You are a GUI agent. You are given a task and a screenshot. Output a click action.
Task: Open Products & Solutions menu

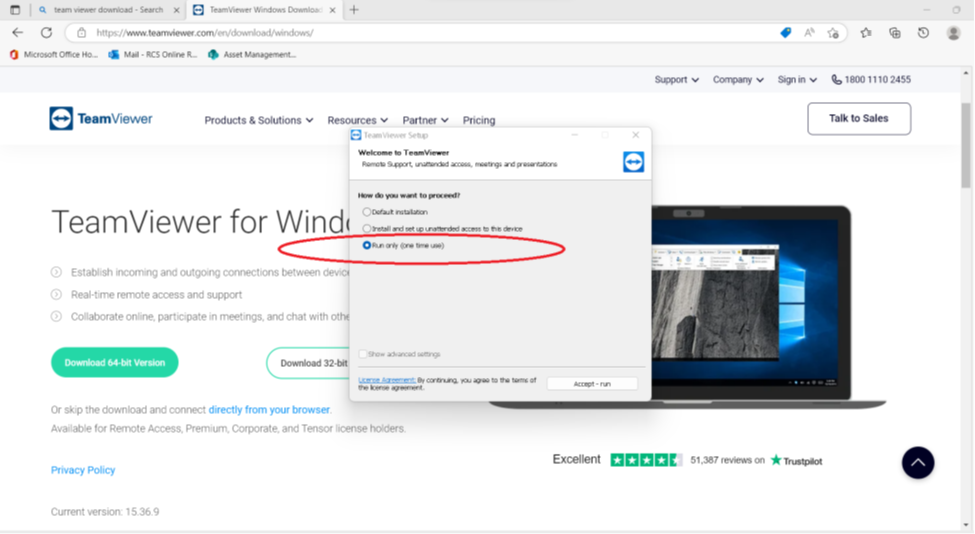click(x=259, y=120)
